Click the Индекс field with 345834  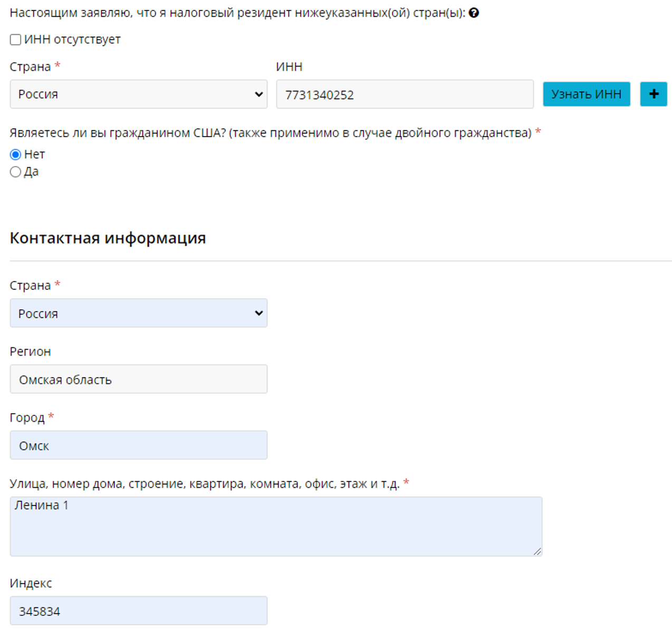pyautogui.click(x=139, y=611)
